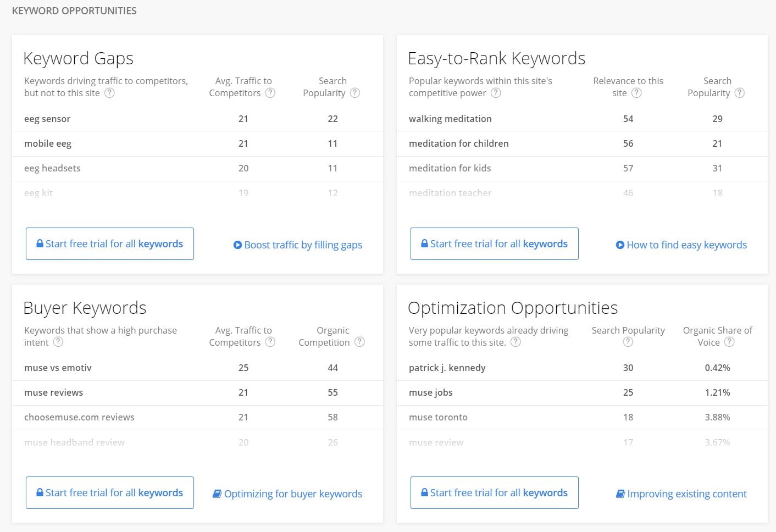Click organic competition value 44
The height and width of the screenshot is (532, 776).
click(332, 368)
